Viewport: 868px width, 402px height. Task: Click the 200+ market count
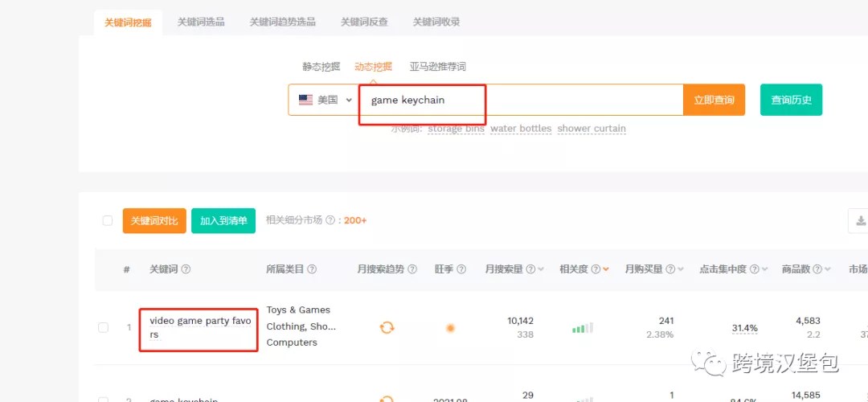[355, 221]
